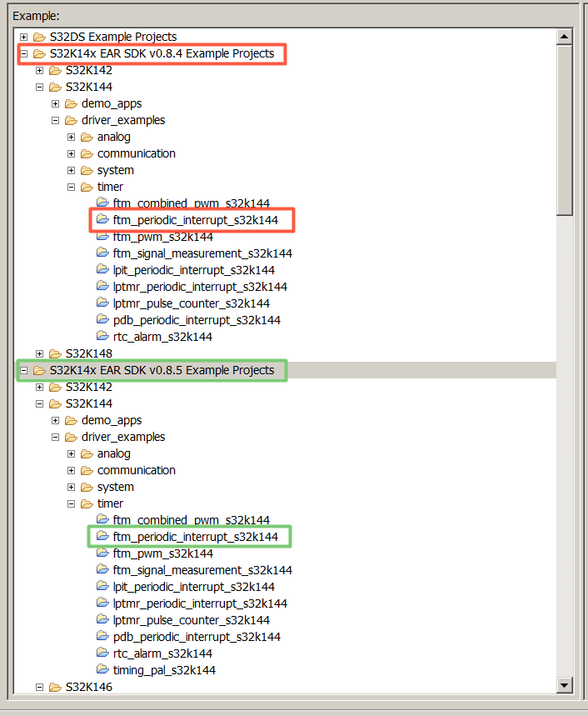This screenshot has height=716, width=588.
Task: Select timer label under SDK v0.8.5
Action: 110,503
